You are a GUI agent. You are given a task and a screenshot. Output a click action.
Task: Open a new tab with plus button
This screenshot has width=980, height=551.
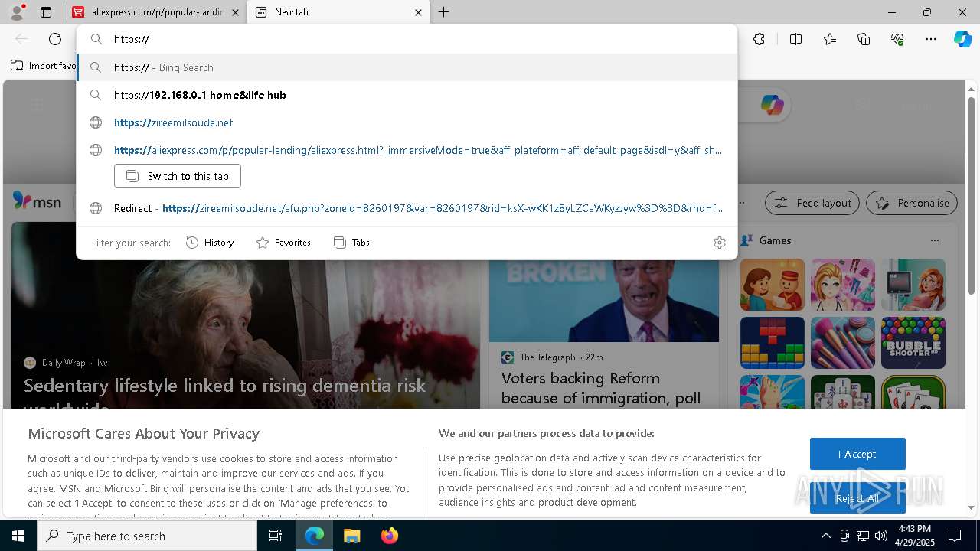point(444,12)
